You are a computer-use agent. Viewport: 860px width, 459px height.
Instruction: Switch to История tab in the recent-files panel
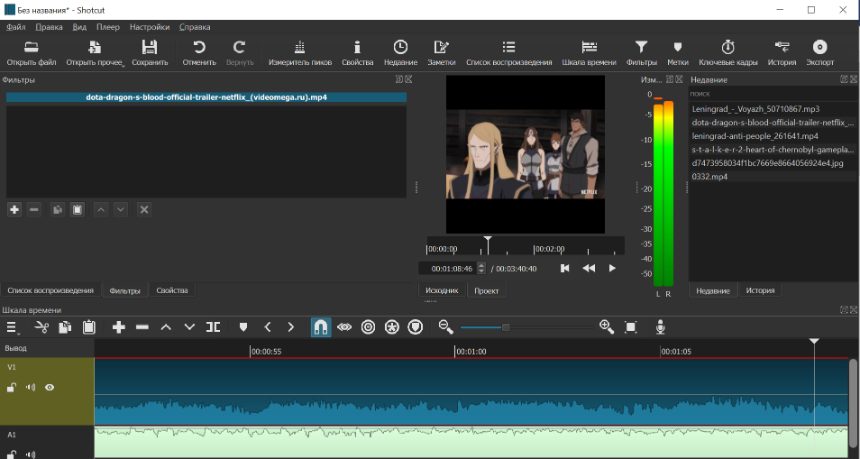[760, 291]
